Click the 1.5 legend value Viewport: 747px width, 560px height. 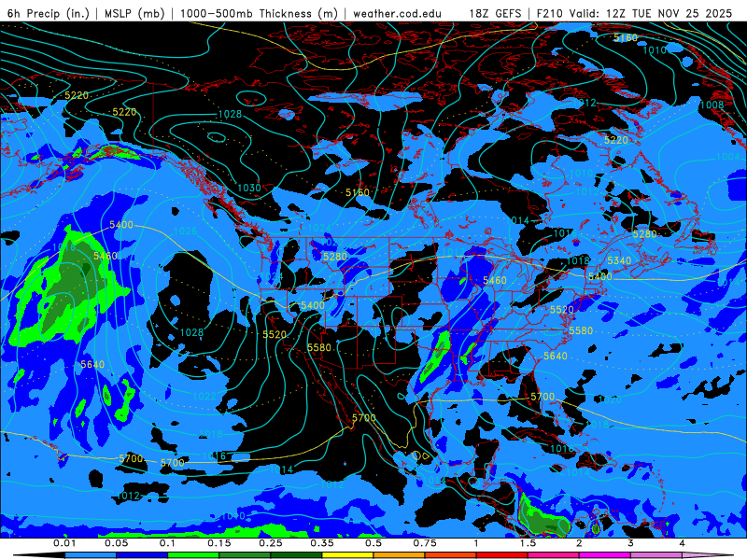(x=528, y=543)
